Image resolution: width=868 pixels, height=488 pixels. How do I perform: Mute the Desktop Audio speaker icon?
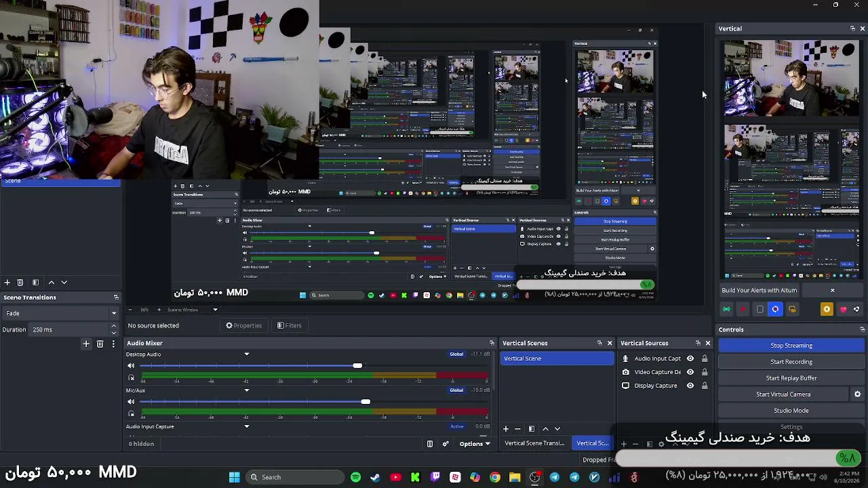131,366
